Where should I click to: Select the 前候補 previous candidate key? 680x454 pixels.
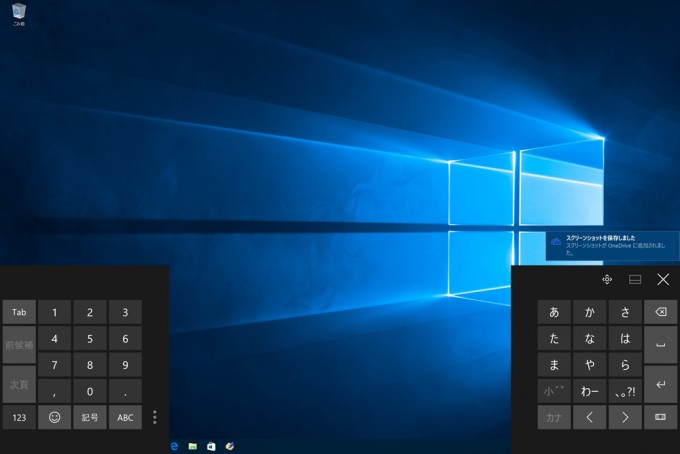(x=19, y=345)
